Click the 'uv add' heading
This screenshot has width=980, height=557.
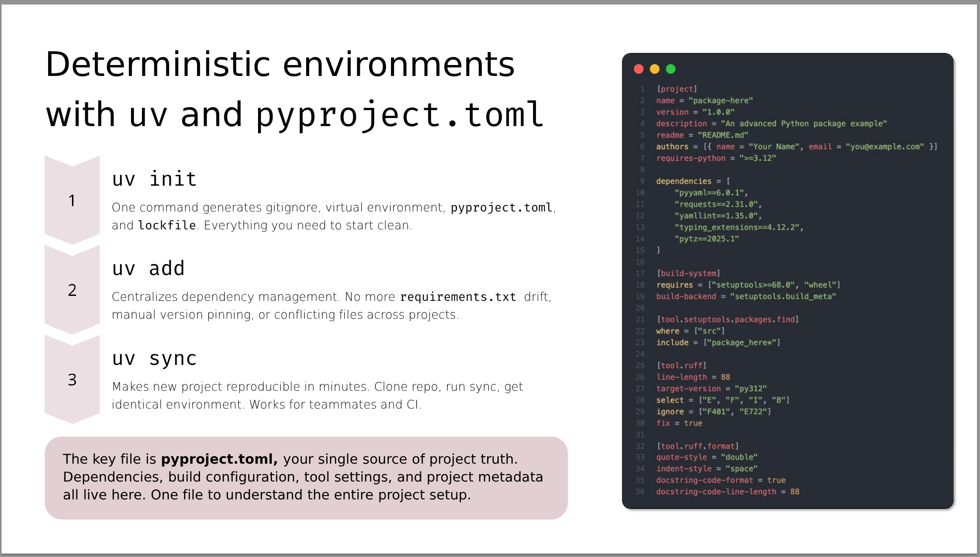click(x=148, y=269)
